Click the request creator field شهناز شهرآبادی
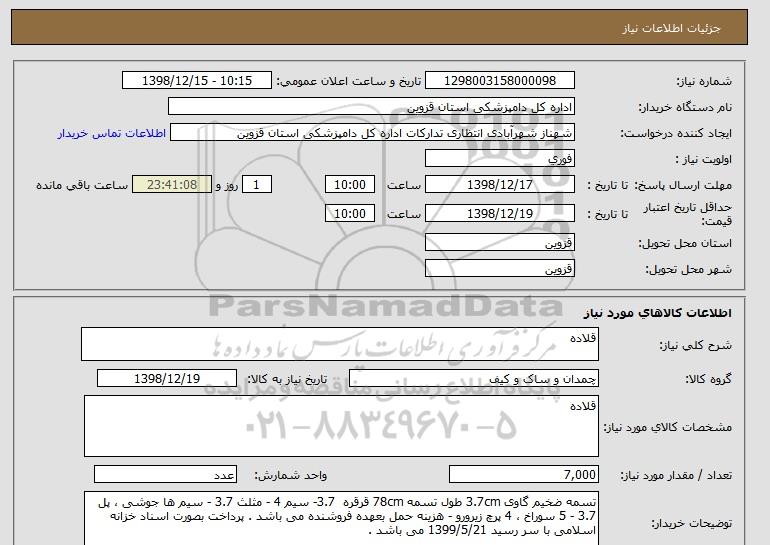The image size is (770, 545). coord(372,133)
